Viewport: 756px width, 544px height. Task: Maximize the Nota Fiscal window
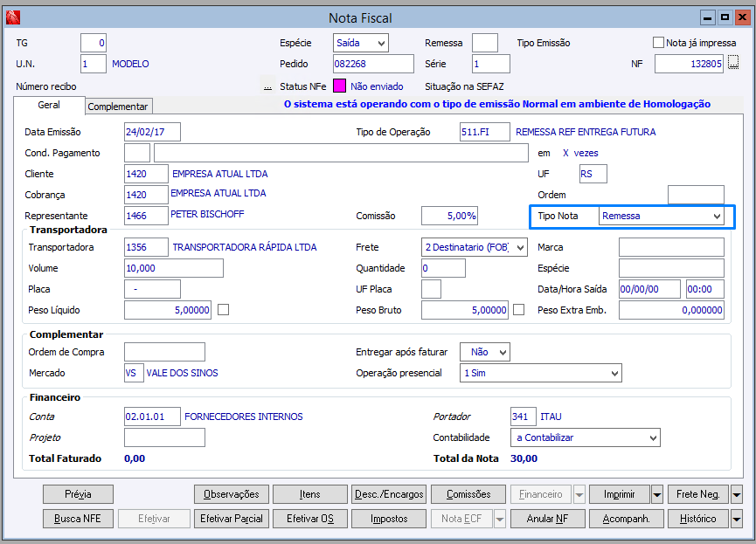point(725,17)
